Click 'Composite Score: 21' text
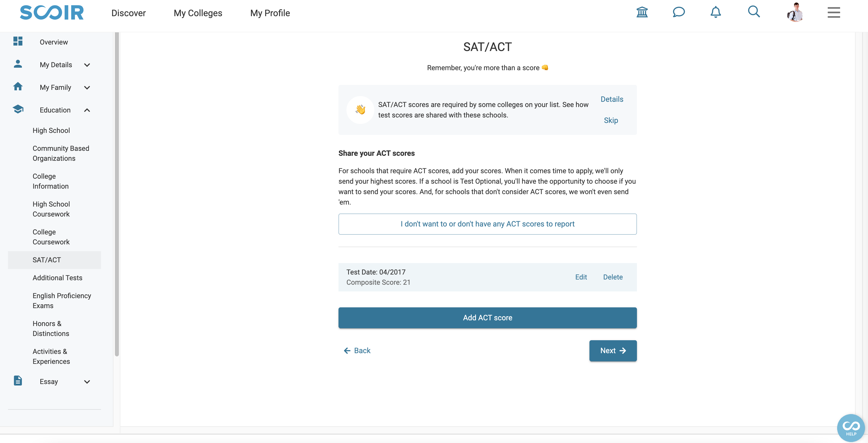This screenshot has width=868, height=443. pyautogui.click(x=378, y=282)
